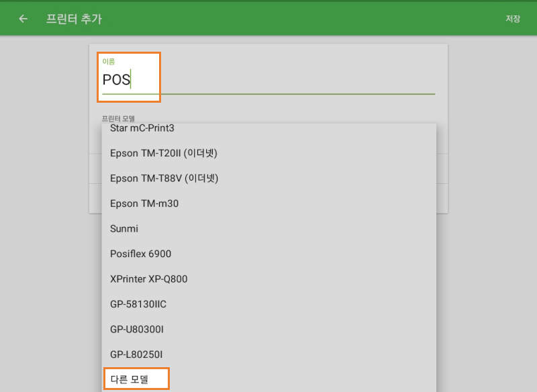This screenshot has height=392, width=537.
Task: Click the name field underline area
Action: pos(268,94)
